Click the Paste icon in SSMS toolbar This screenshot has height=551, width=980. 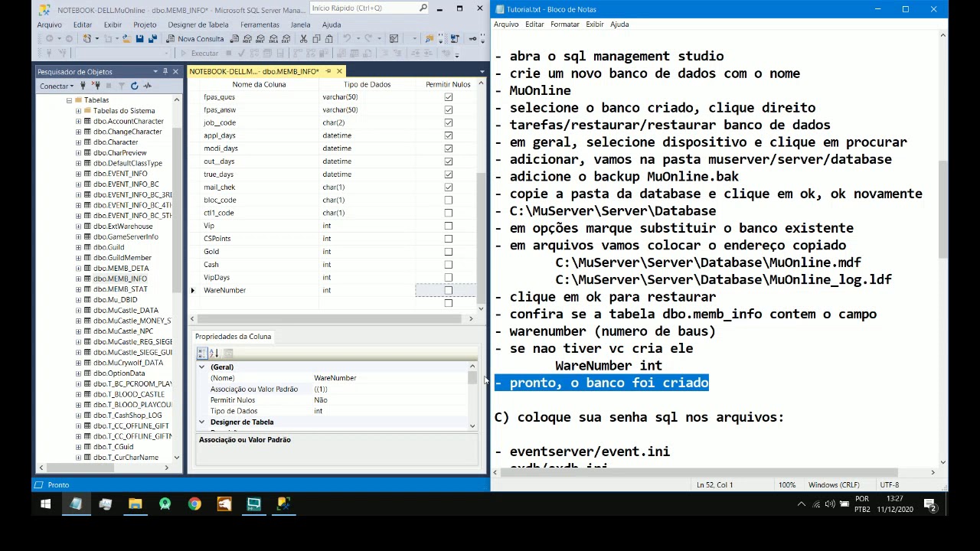click(328, 38)
